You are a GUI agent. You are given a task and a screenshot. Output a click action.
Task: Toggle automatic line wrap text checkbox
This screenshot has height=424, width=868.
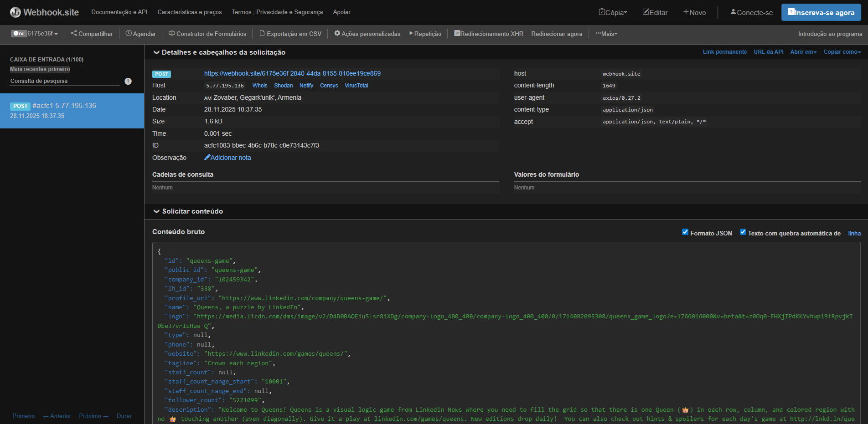(743, 232)
